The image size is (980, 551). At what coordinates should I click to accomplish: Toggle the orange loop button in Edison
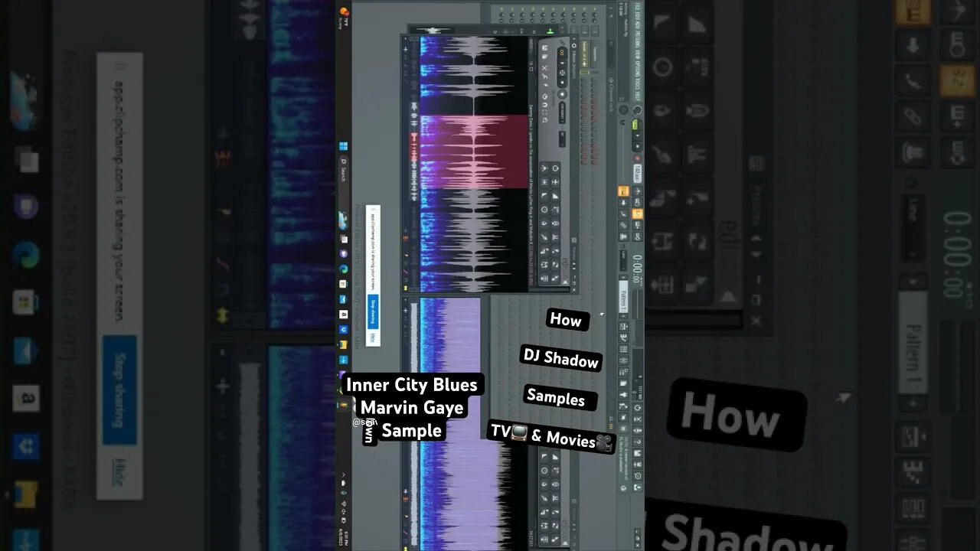coord(562,52)
